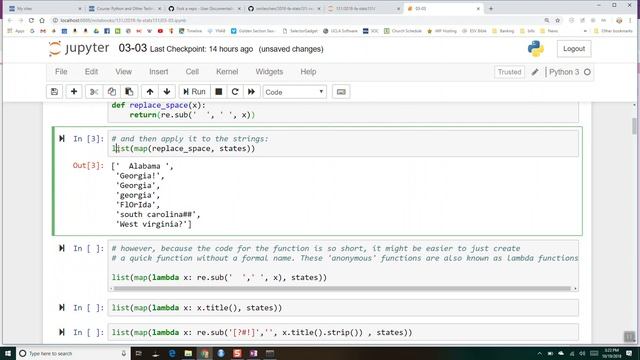The image size is (640, 360).
Task: Restart and run all cells fast-forward icon
Action: (251, 92)
